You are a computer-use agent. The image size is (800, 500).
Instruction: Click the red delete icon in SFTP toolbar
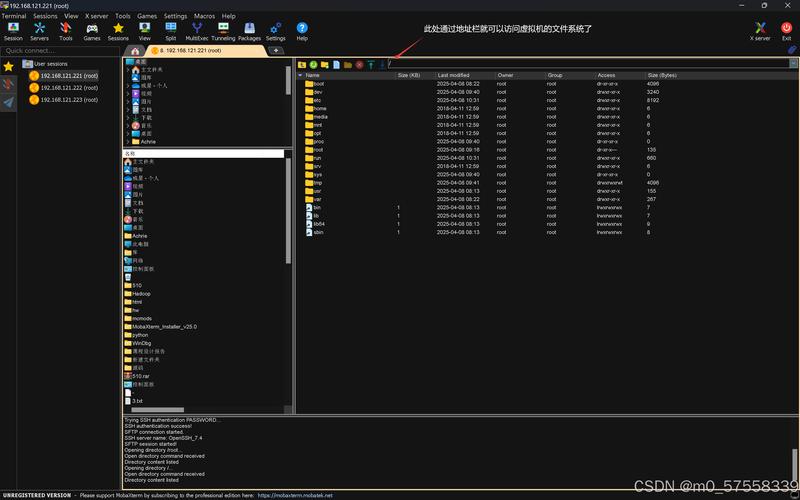click(x=359, y=64)
